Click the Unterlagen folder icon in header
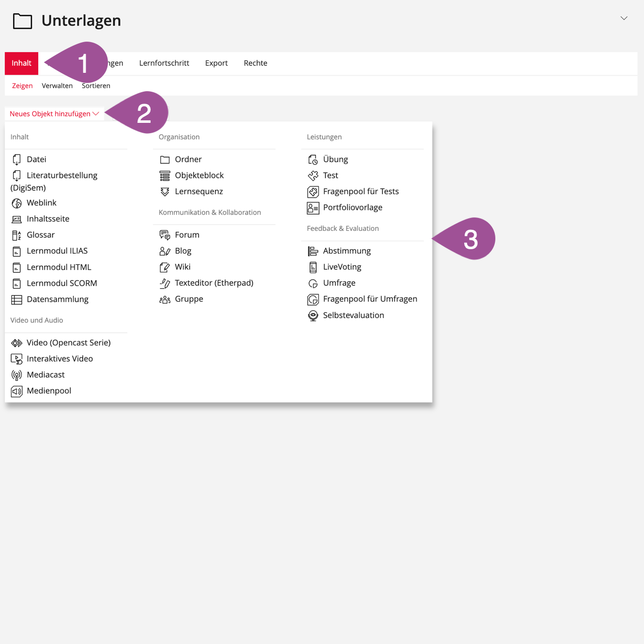Viewport: 644px width, 644px height. (x=22, y=21)
